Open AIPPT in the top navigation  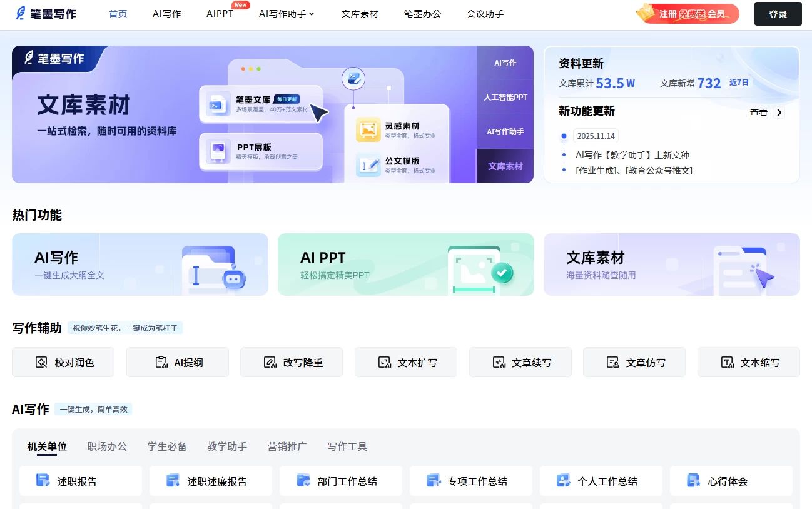(220, 14)
